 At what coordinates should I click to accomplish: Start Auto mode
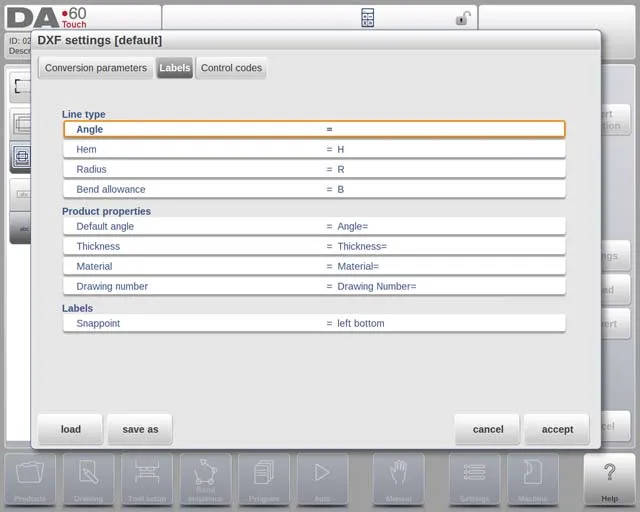pyautogui.click(x=322, y=479)
